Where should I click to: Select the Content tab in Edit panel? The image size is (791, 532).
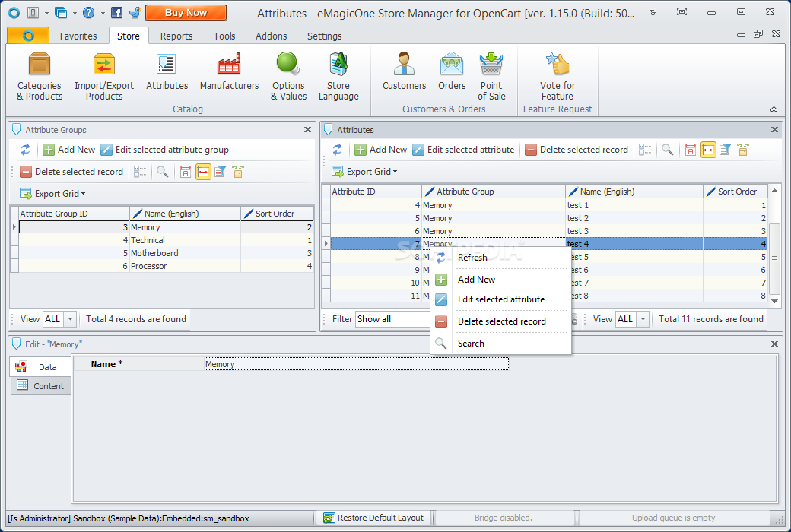coord(41,386)
